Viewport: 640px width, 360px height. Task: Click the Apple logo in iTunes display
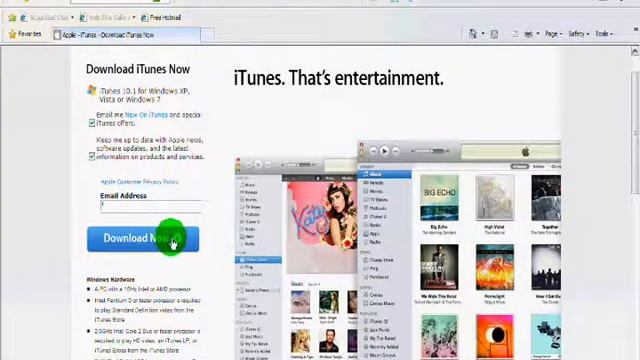[526, 152]
